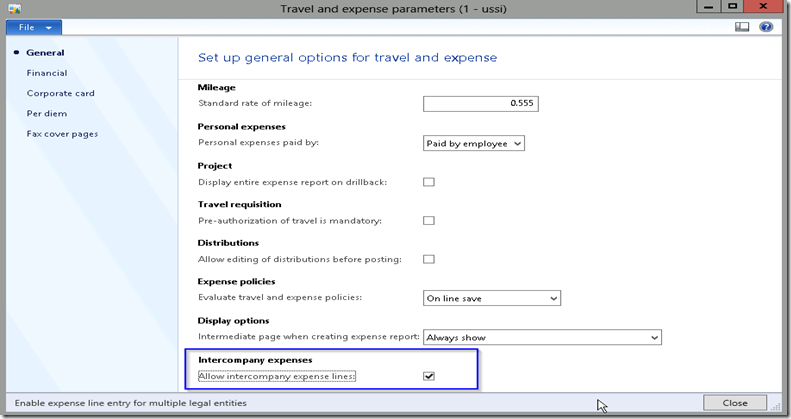The width and height of the screenshot is (791, 419).
Task: Click the Allow intercompany expense lines label
Action: point(277,376)
